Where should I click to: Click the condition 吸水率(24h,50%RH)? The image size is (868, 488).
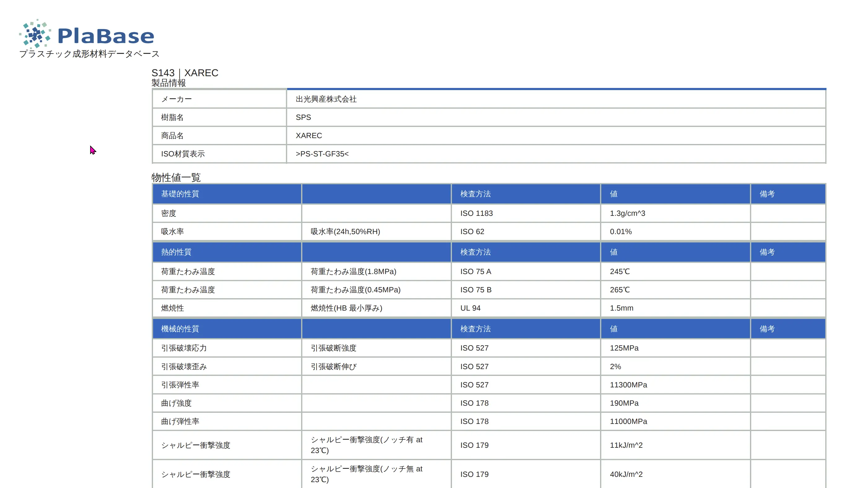(345, 231)
